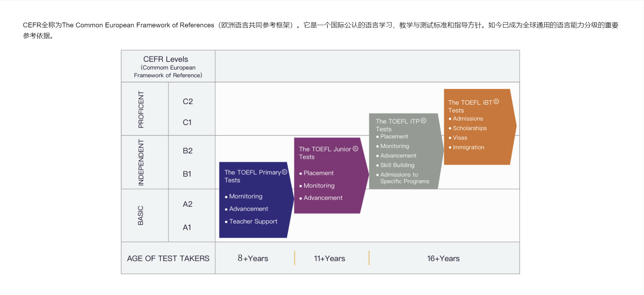Click the vertical PROFICENT category label
Viewport: 644px width, 295px height.
click(141, 109)
